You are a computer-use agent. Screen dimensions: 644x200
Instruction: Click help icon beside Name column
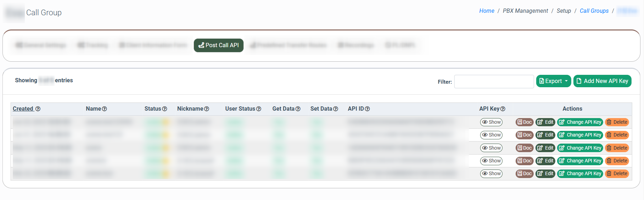point(105,109)
